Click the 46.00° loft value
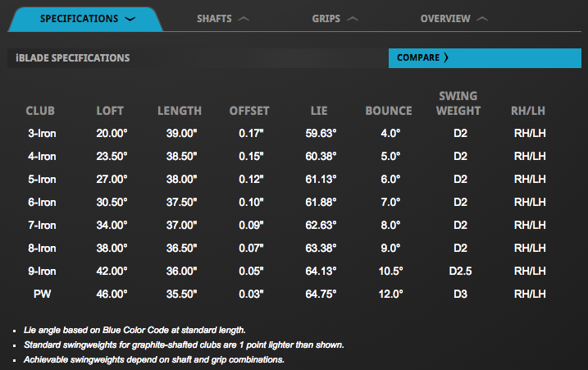Image resolution: width=588 pixels, height=370 pixels. [x=112, y=294]
